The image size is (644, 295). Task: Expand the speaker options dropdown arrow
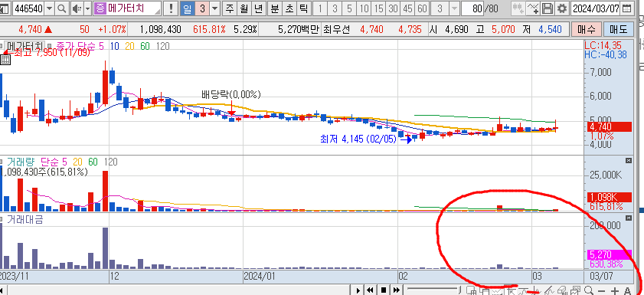coord(87,8)
